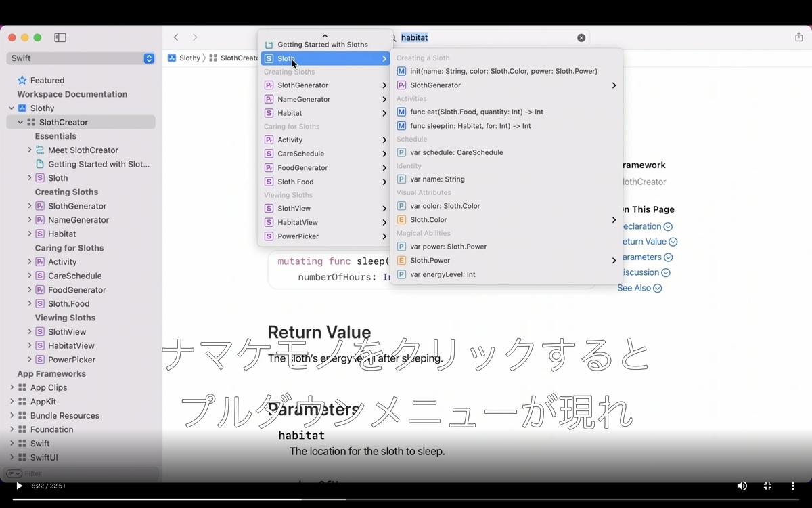The height and width of the screenshot is (508, 812).
Task: Click the forward navigation arrow
Action: tap(195, 37)
